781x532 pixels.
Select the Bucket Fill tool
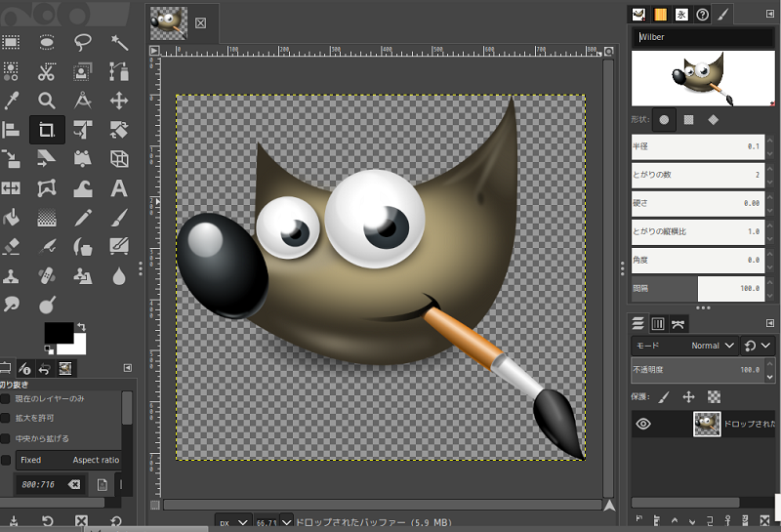tap(11, 218)
